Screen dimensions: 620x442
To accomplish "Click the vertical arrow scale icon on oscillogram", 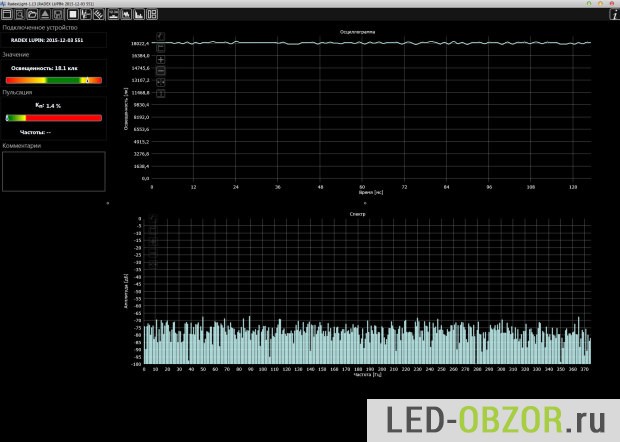I will tap(161, 94).
